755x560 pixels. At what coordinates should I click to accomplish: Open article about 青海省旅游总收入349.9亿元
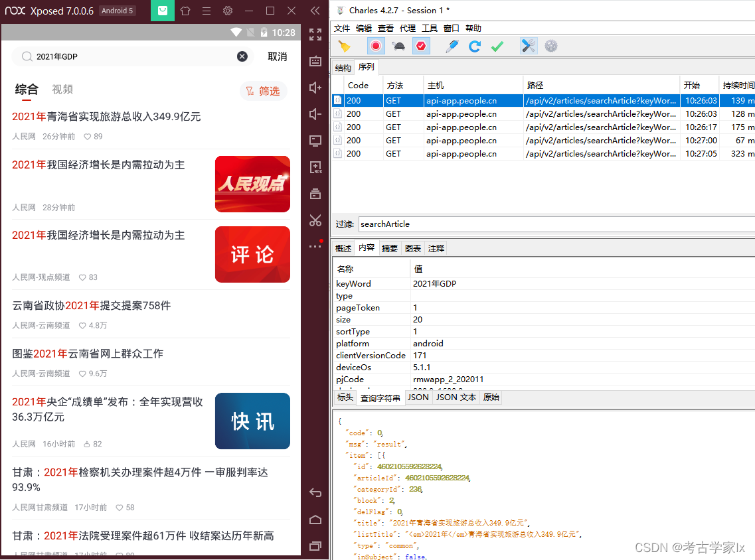[x=106, y=117]
